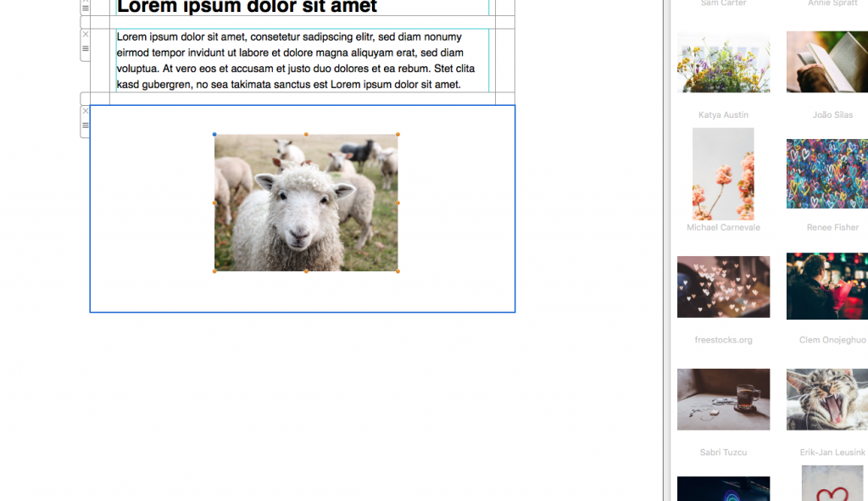This screenshot has width=868, height=501.
Task: Select Clem Onojeghuo's red-lit photo
Action: (826, 287)
